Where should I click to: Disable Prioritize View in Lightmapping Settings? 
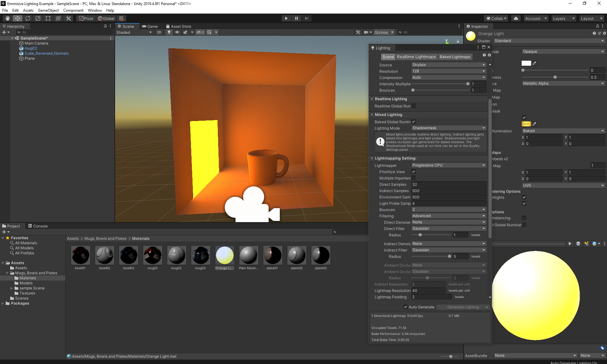413,172
